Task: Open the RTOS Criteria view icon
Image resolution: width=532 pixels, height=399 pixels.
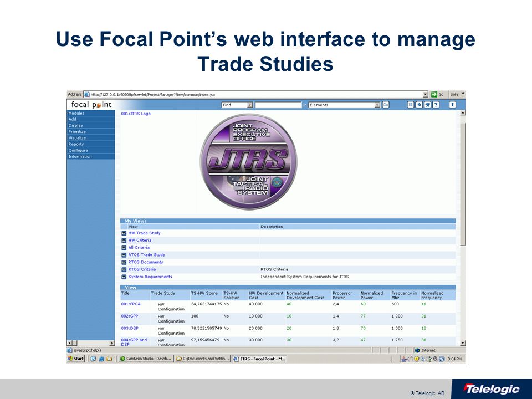Action: click(x=124, y=270)
